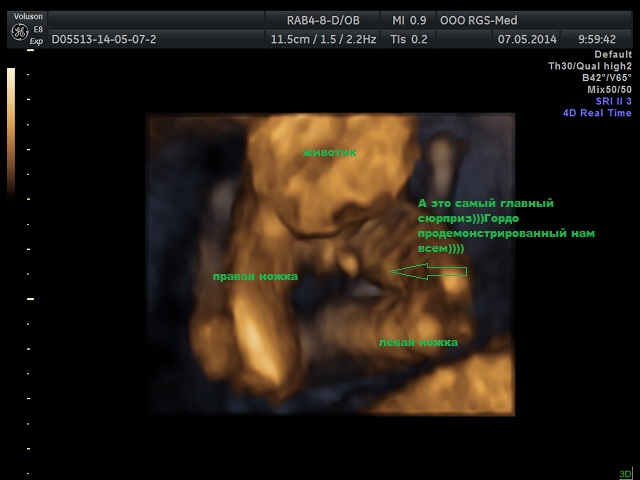640x480 pixels.
Task: Click the MI 0.9 indicator
Action: [x=409, y=19]
